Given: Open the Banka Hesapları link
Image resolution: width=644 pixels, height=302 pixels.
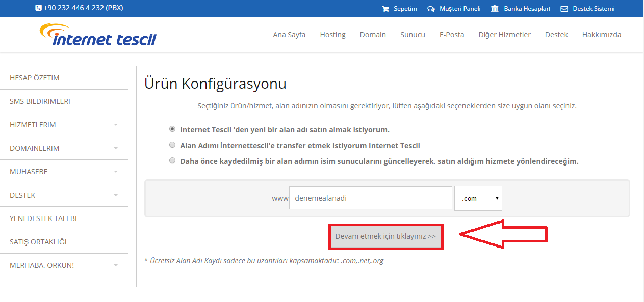Looking at the screenshot, I should coord(527,9).
